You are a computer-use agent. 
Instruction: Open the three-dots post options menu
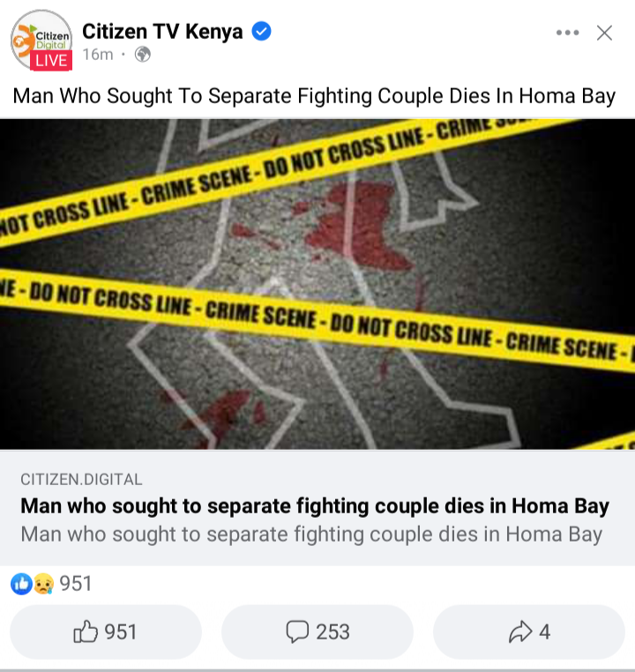(x=567, y=33)
